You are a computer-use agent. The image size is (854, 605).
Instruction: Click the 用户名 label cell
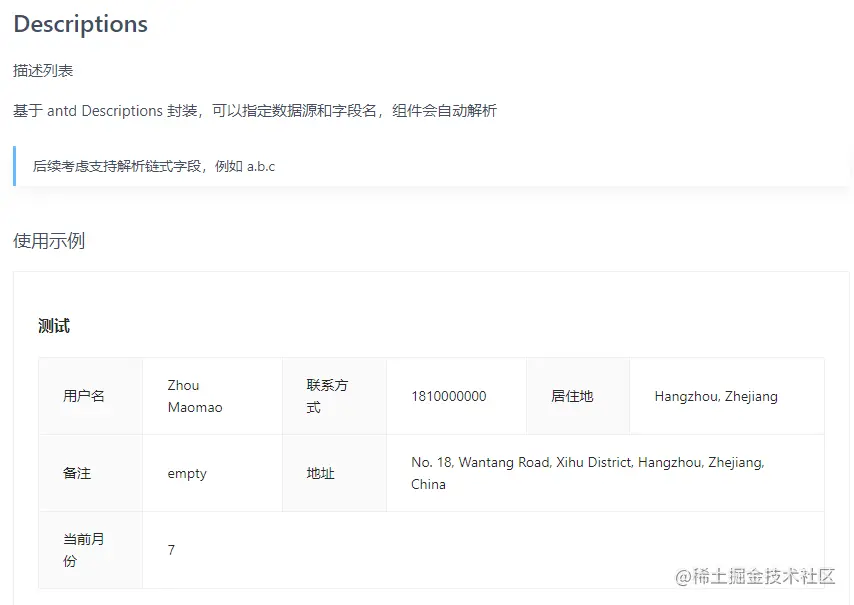90,396
